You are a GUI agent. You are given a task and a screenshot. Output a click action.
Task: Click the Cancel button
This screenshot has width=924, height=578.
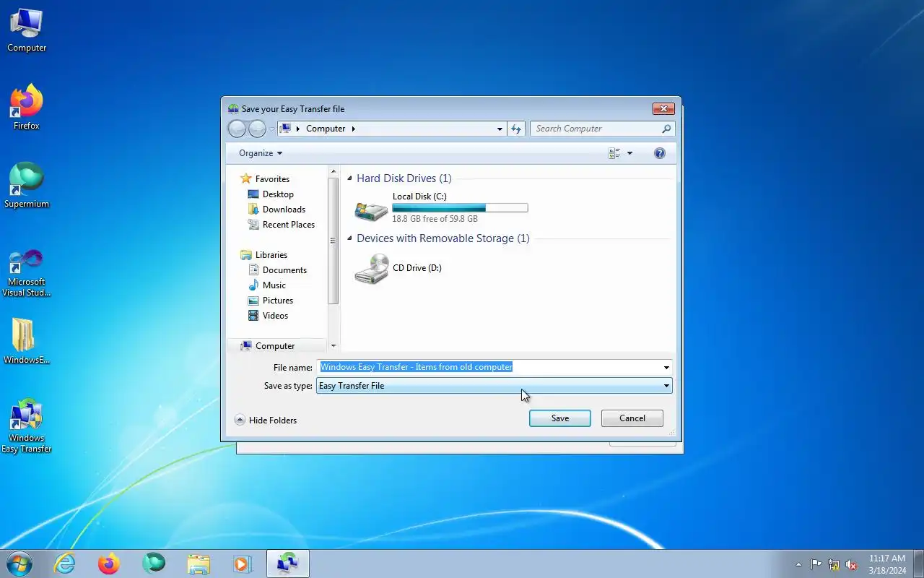632,418
